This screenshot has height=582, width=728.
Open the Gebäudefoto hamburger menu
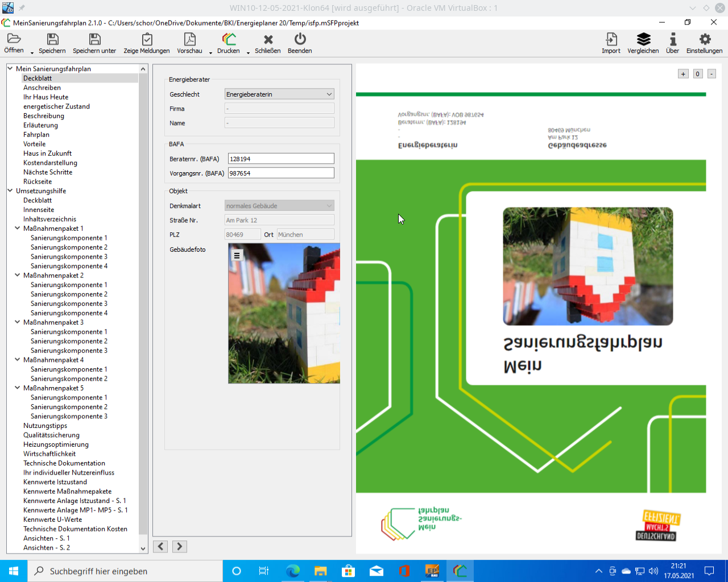(237, 256)
